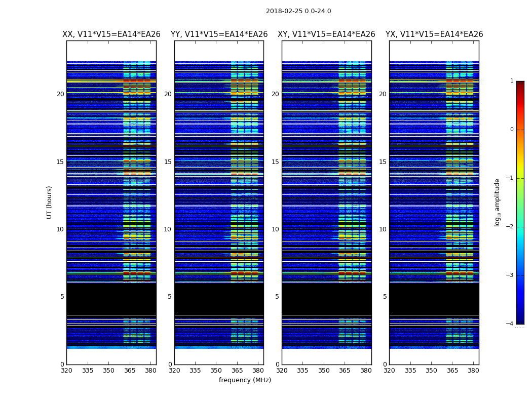Click the XX, V11*V15=EA14*EA26 panel title
Image resolution: width=532 pixels, height=405 pixels.
click(x=111, y=34)
